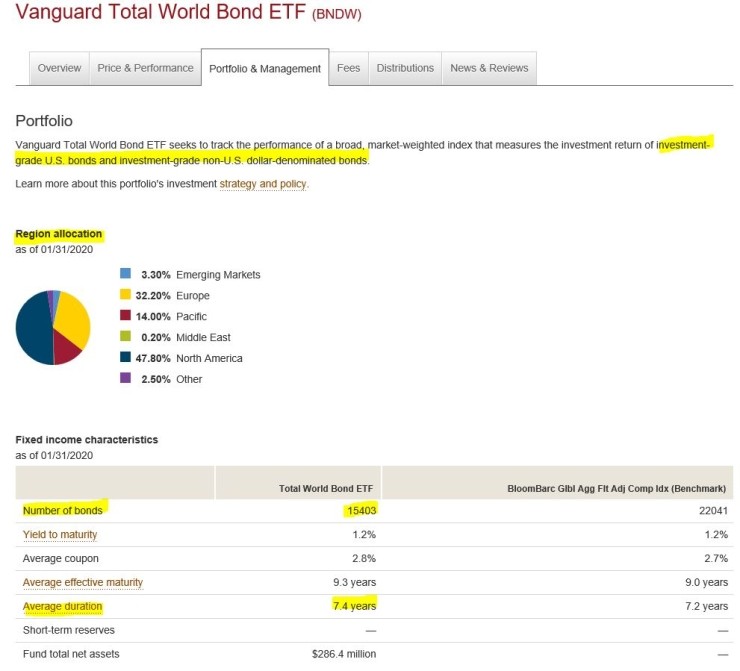Click the Europe yellow legend swatch
The image size is (740, 671).
(125, 294)
